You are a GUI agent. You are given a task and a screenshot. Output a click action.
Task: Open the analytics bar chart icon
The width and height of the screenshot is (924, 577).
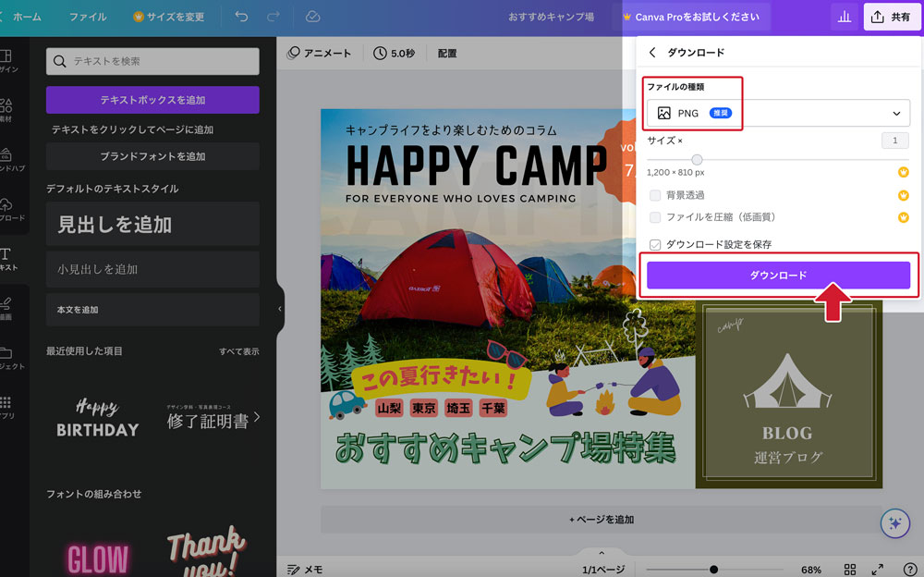(x=845, y=17)
